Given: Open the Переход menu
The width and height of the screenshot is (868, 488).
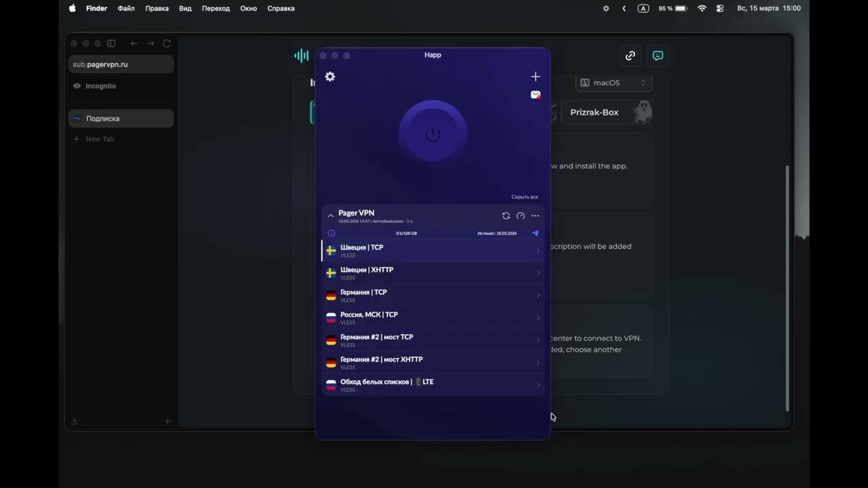Looking at the screenshot, I should [x=216, y=8].
